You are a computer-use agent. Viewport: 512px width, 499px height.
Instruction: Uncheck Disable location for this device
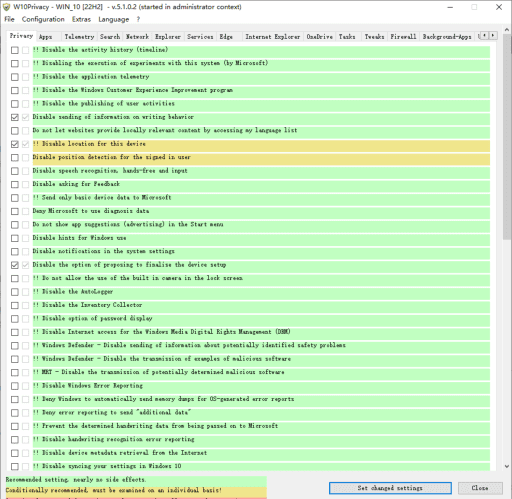coord(14,144)
